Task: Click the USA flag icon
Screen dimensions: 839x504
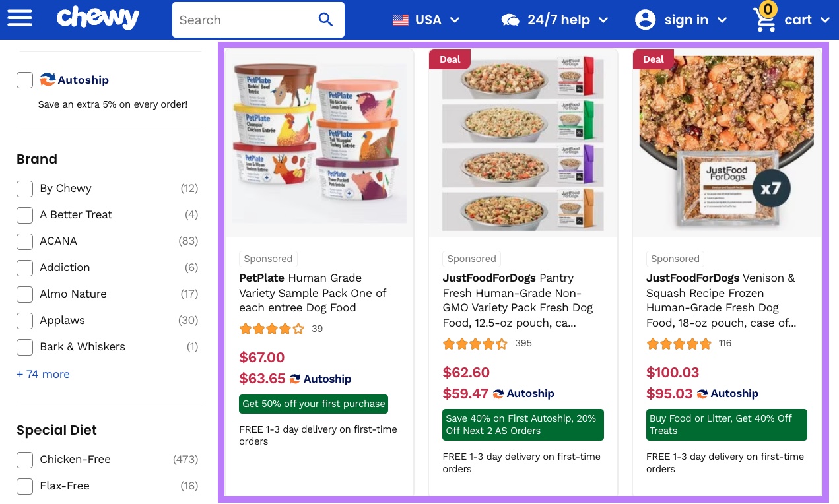Action: point(401,20)
